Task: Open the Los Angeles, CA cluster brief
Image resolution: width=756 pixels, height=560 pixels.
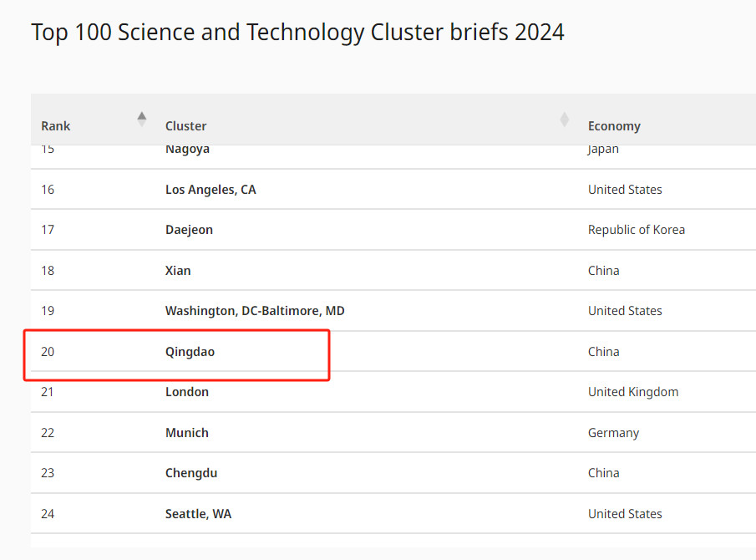Action: point(211,190)
